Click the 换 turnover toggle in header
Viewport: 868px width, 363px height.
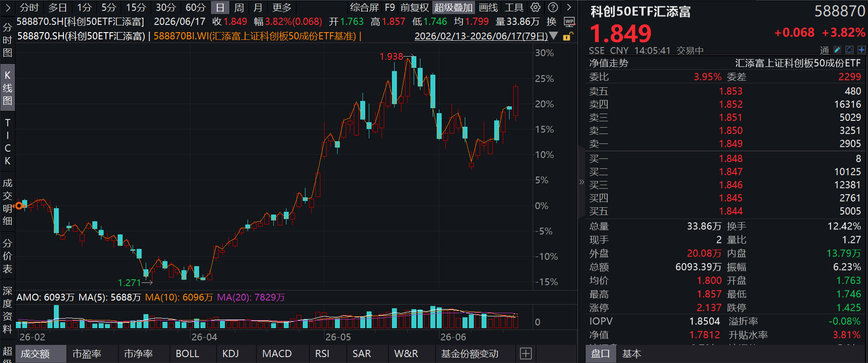point(551,22)
